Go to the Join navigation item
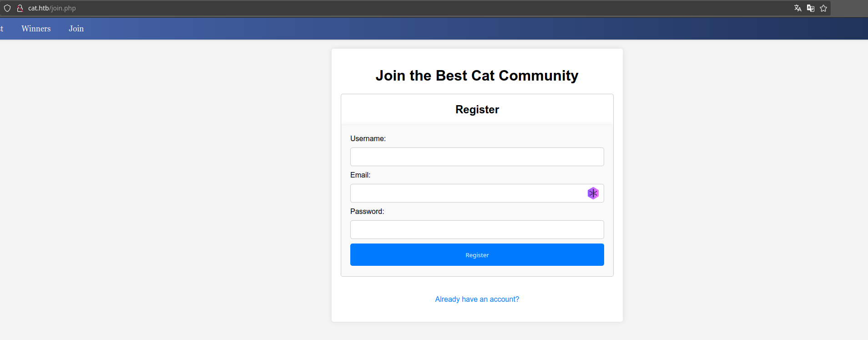 (76, 29)
